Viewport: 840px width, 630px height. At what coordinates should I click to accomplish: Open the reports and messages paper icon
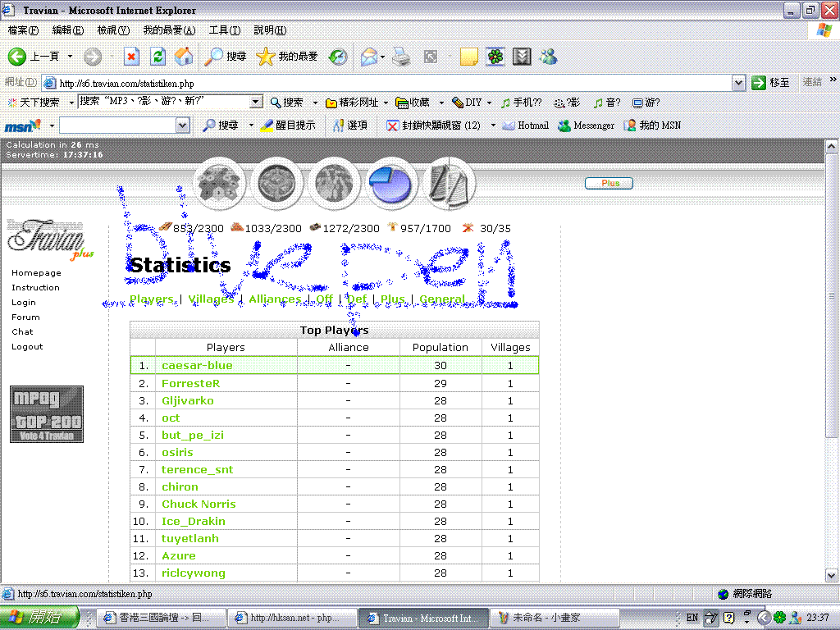click(448, 183)
